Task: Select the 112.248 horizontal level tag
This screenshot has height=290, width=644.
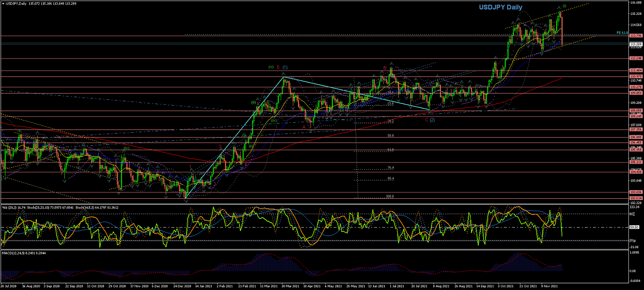Action: tap(636, 58)
